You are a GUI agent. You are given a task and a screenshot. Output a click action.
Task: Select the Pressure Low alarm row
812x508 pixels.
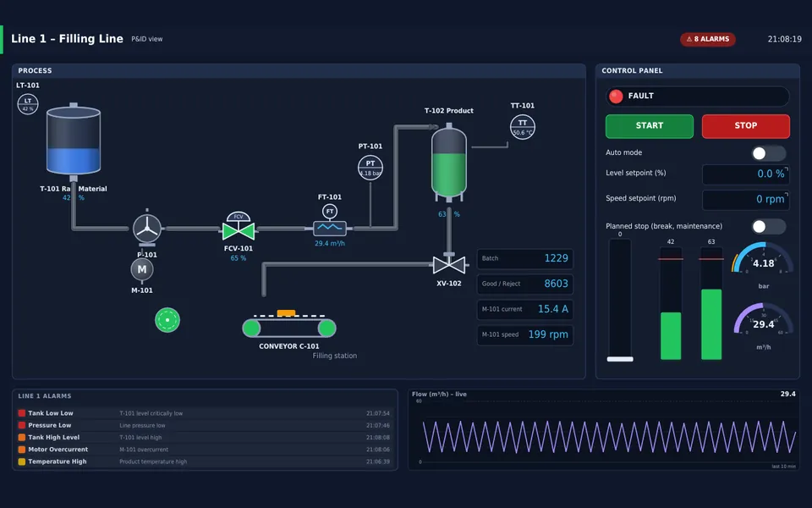click(x=204, y=425)
